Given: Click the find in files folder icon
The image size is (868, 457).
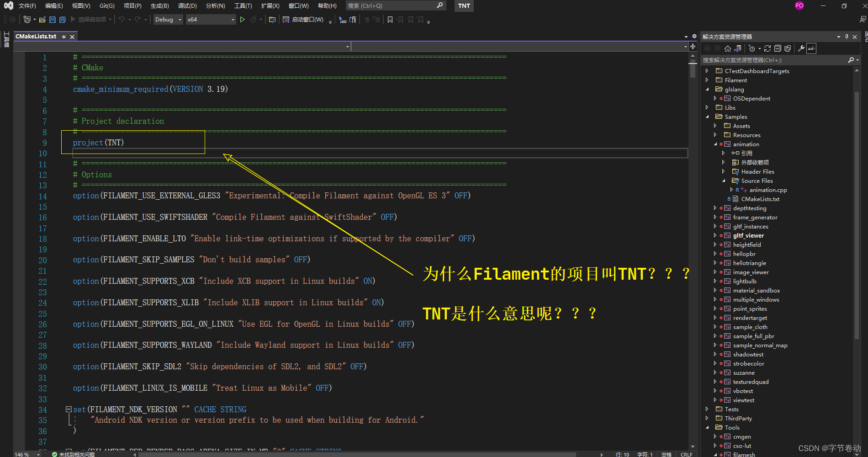Looking at the screenshot, I should [x=272, y=20].
